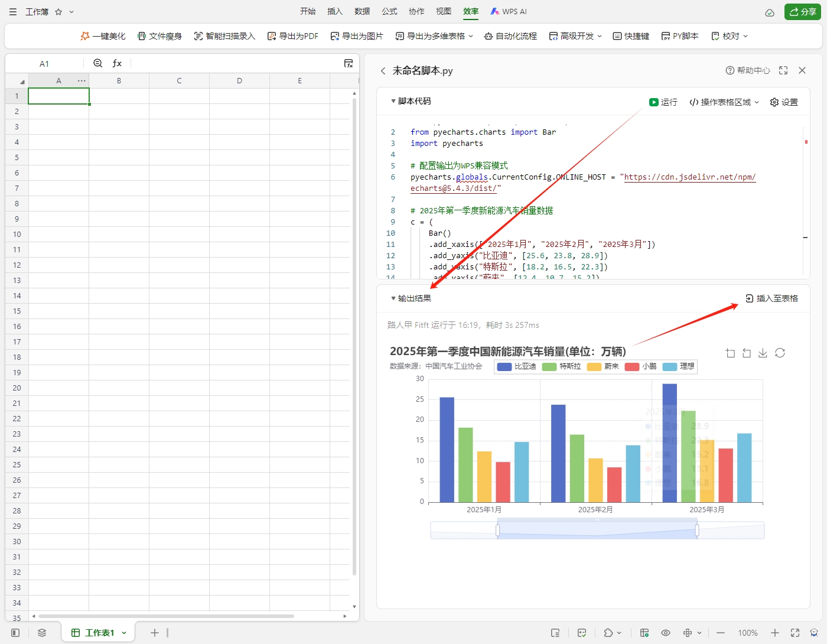Image resolution: width=827 pixels, height=644 pixels.
Task: Choose 导出为图片 export as image
Action: (357, 36)
